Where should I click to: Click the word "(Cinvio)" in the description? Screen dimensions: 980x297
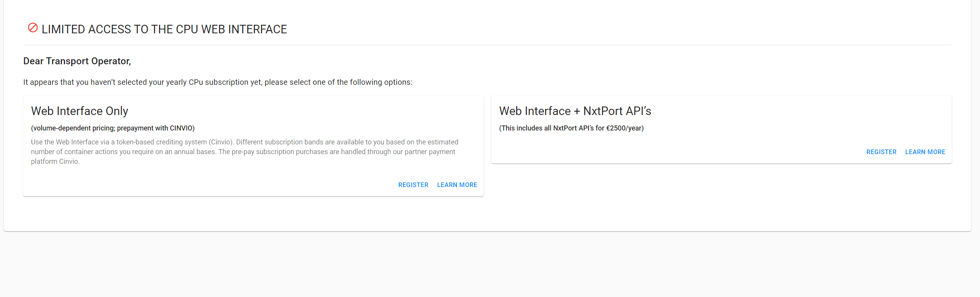coord(221,142)
